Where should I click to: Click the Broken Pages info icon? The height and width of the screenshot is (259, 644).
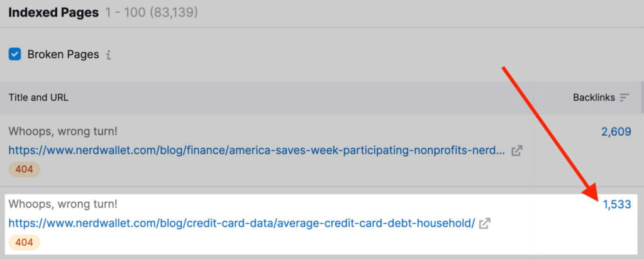tap(109, 55)
